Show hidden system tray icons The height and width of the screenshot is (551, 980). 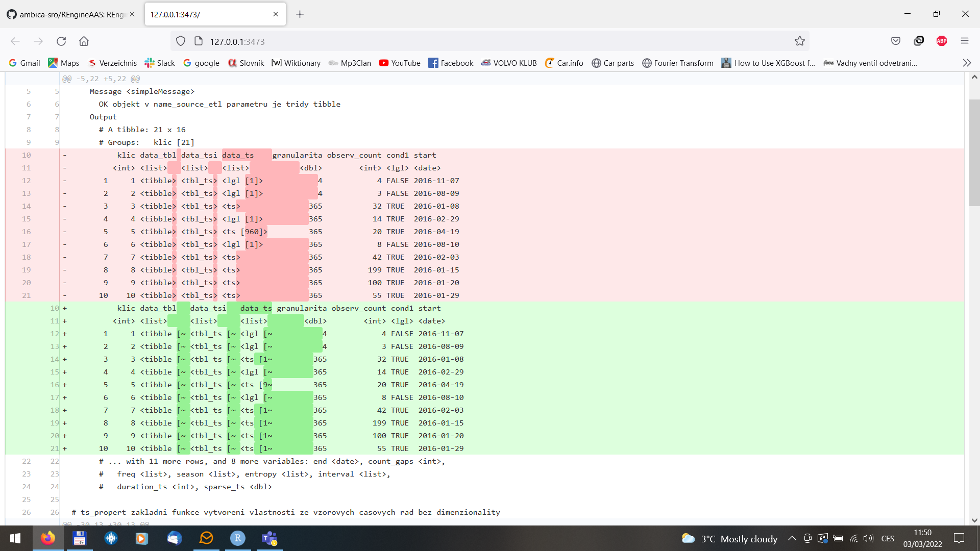click(792, 539)
